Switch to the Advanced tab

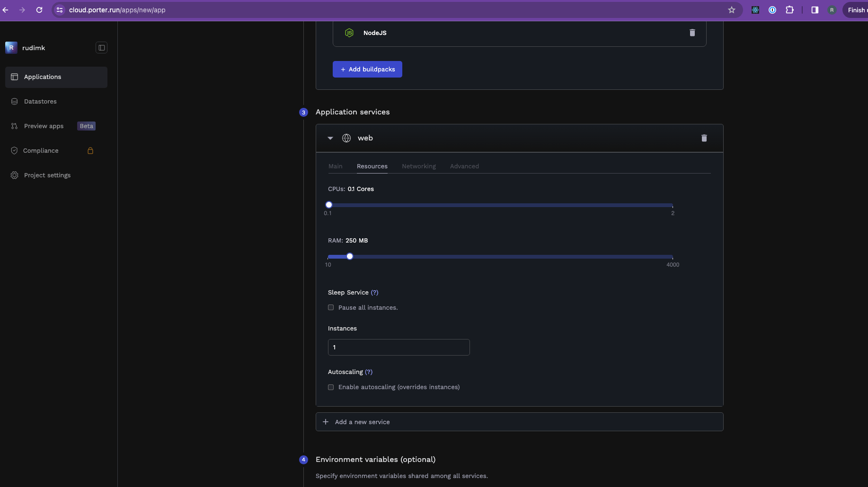pos(464,166)
